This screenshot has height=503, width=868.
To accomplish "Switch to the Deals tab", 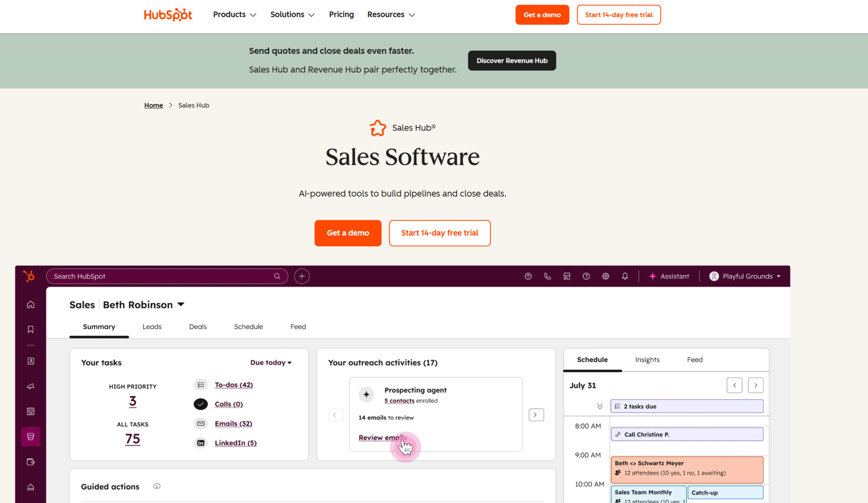I will pos(198,327).
